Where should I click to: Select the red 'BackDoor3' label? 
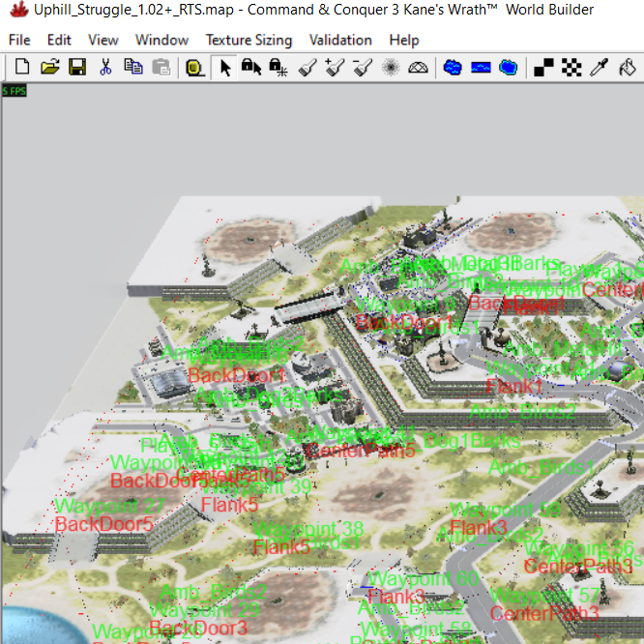click(x=198, y=628)
